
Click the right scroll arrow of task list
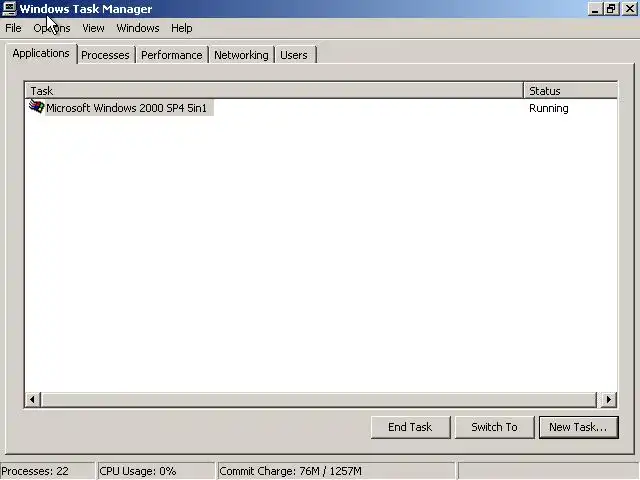point(609,399)
